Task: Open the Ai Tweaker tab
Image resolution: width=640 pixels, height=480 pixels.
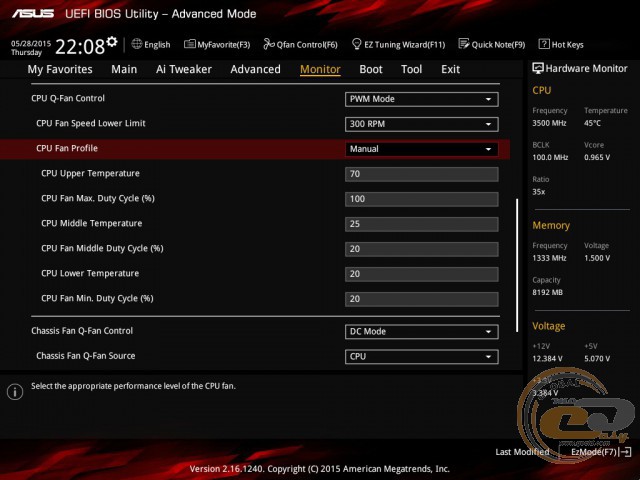Action: click(x=184, y=69)
